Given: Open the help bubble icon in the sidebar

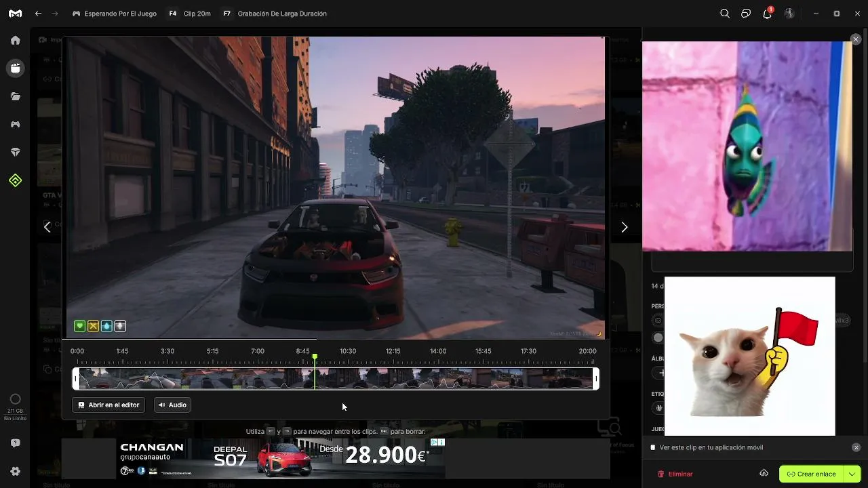Looking at the screenshot, I should [x=15, y=443].
